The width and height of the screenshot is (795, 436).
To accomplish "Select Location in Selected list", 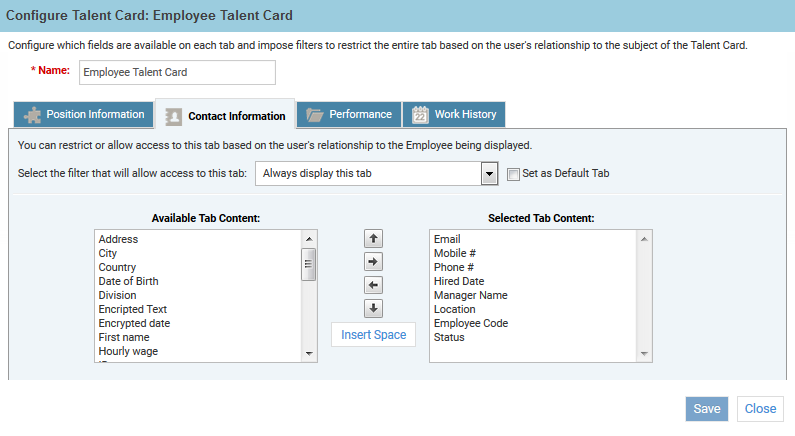I will tap(454, 309).
